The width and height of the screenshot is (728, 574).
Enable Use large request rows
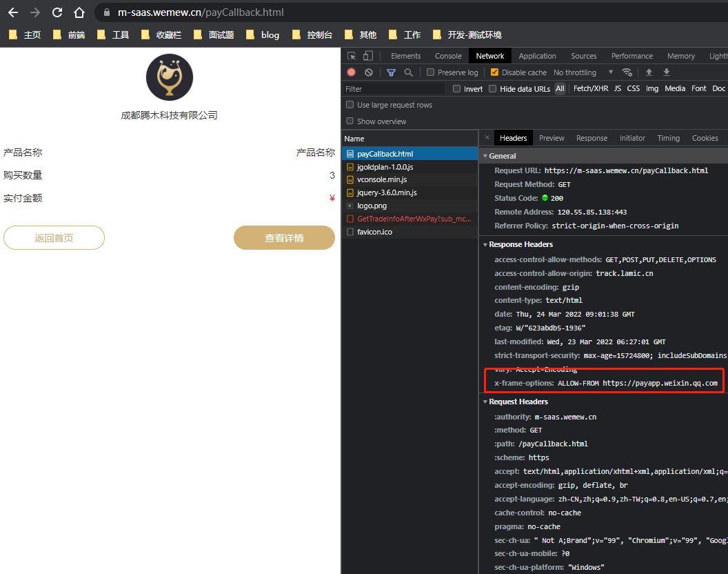350,105
